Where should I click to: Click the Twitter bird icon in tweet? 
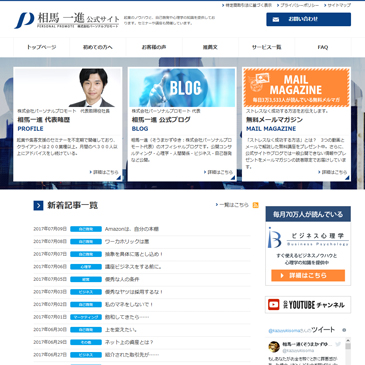click(338, 344)
